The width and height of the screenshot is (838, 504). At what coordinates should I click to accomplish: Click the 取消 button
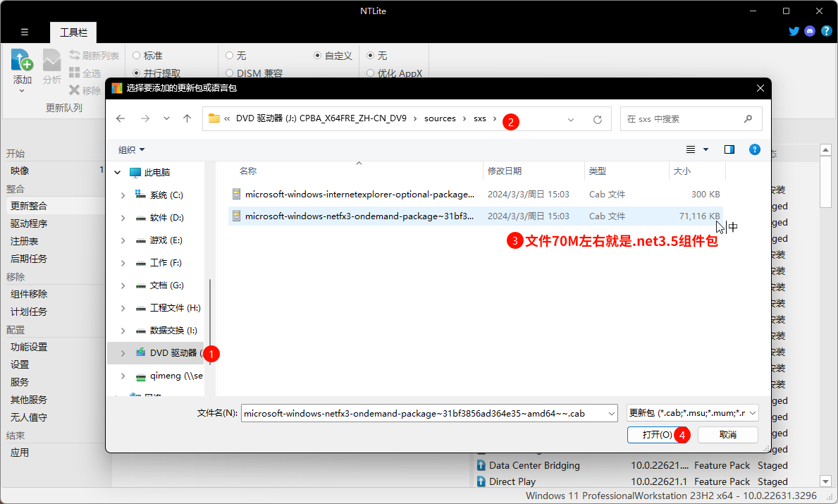(728, 435)
